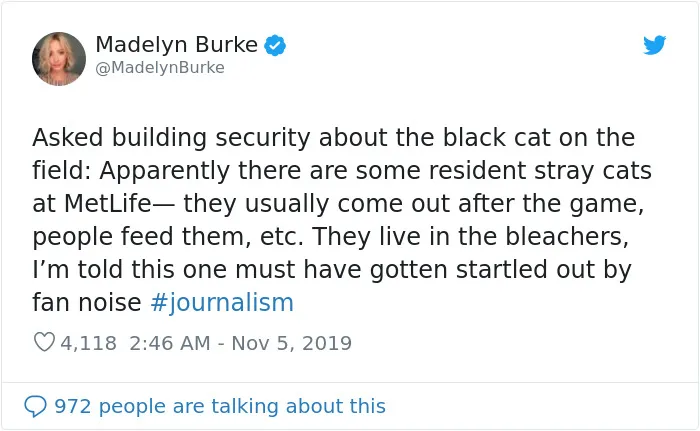700x431 pixels.
Task: Click "people feed them, etc." text
Action: click(x=168, y=237)
